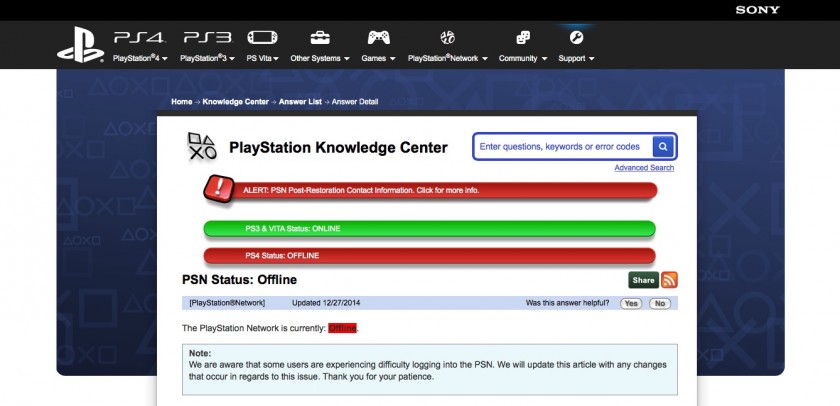Click the Games controller icon
This screenshot has height=406, width=840.
click(378, 37)
